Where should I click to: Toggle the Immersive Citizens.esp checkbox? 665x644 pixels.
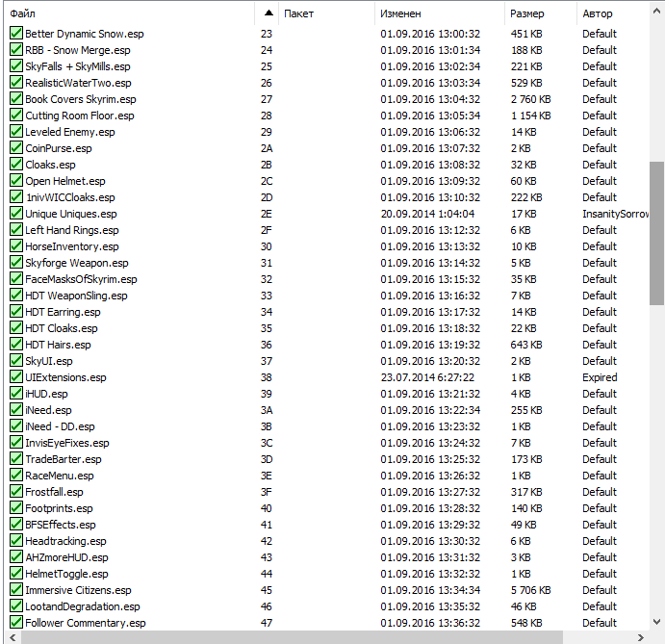coord(16,589)
